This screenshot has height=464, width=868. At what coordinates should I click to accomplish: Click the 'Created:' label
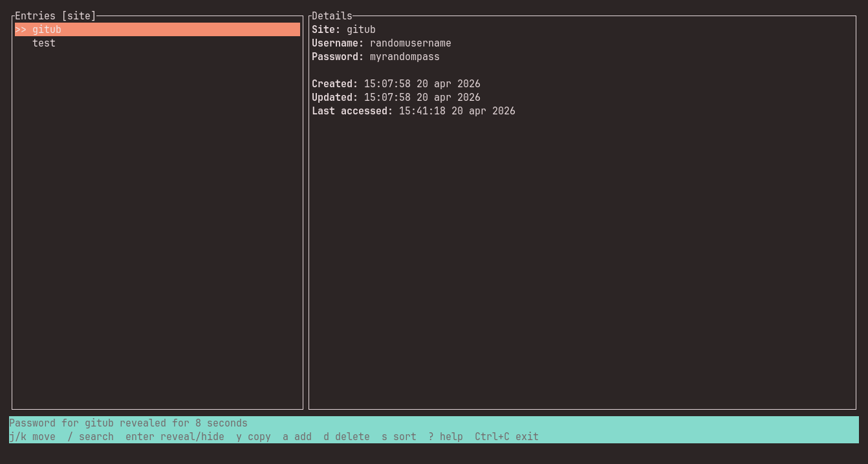pyautogui.click(x=335, y=84)
